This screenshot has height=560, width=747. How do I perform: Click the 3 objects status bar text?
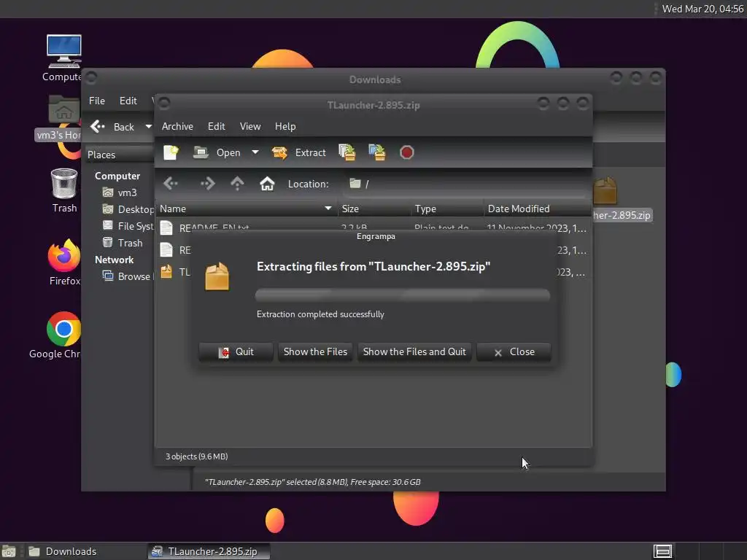click(197, 456)
